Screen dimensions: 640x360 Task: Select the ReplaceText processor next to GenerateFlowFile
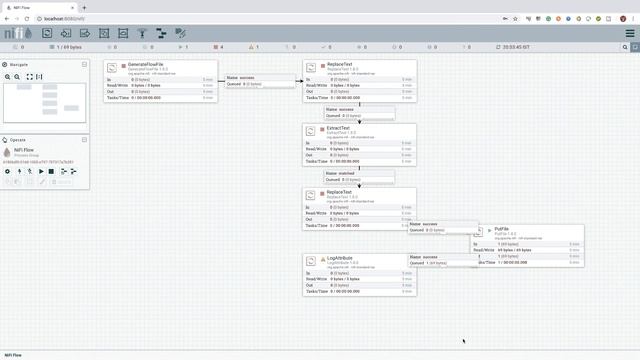pos(360,81)
